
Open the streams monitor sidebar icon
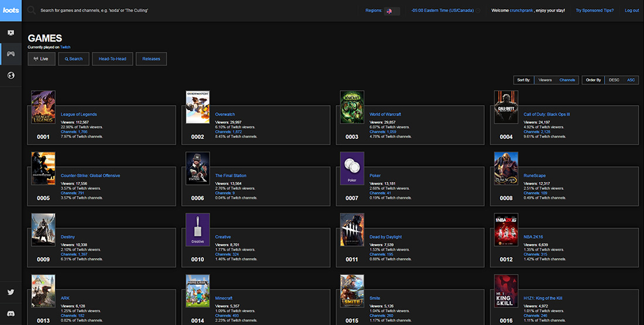pyautogui.click(x=11, y=32)
